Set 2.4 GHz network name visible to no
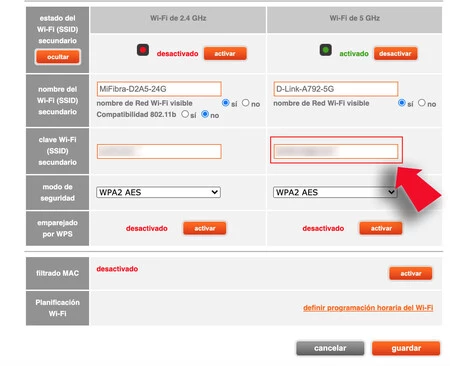The height and width of the screenshot is (366, 450). [246, 103]
